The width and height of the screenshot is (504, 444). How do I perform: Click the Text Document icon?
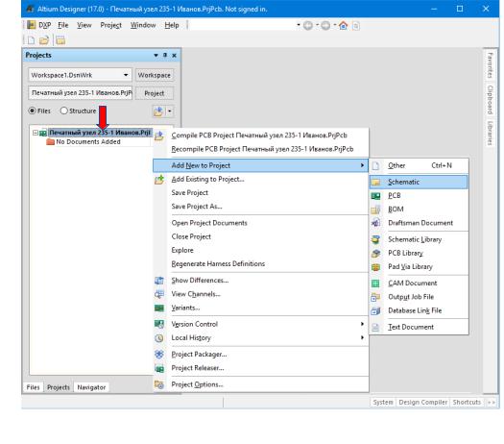[375, 327]
